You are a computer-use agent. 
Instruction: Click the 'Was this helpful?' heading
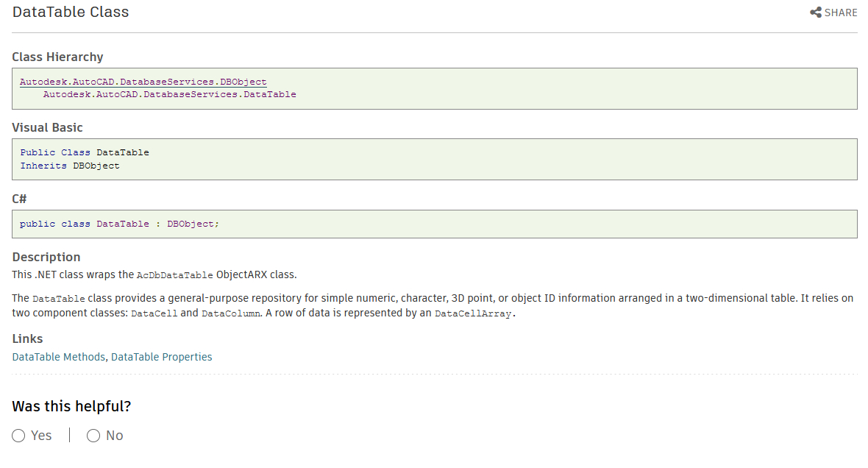(71, 406)
